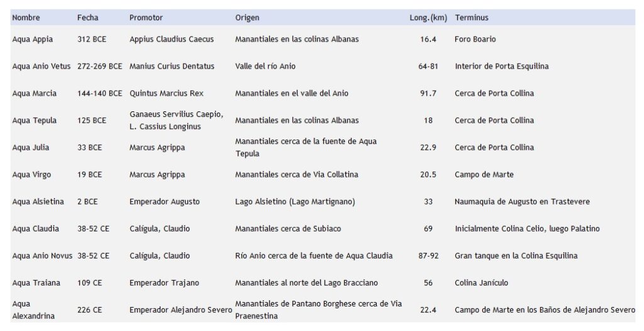Click the Nombre column header
644x331 pixels.
pos(26,18)
